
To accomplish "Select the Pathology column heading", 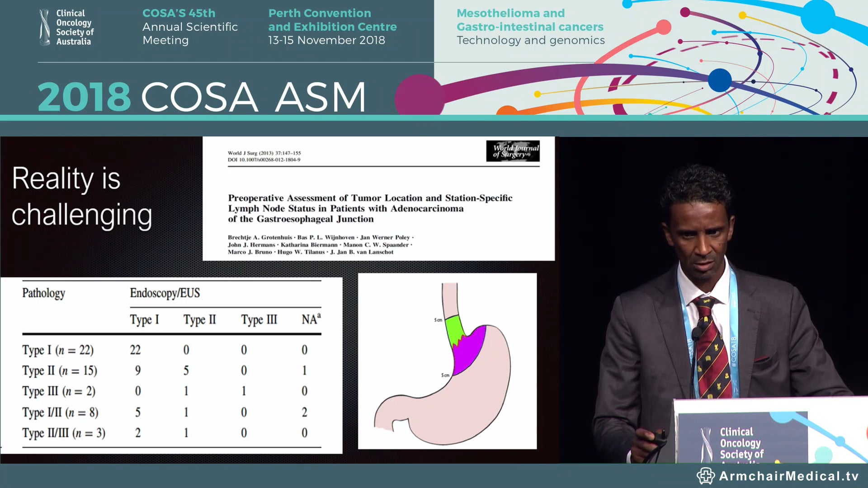I will point(43,293).
